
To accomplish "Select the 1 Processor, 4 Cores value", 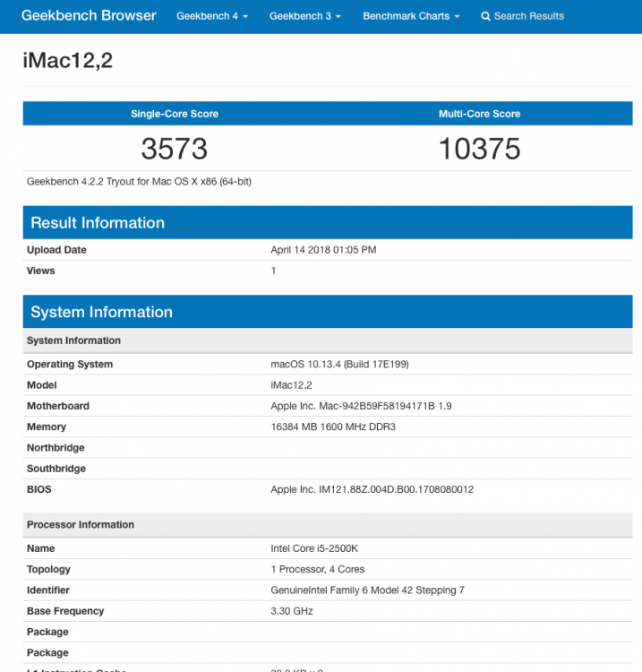I will [x=317, y=569].
